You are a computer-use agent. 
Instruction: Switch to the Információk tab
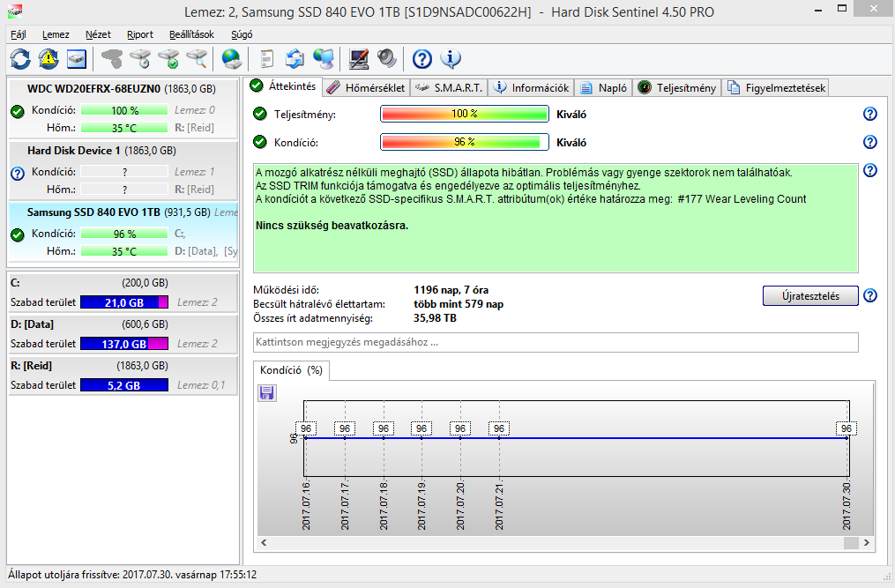coord(532,88)
